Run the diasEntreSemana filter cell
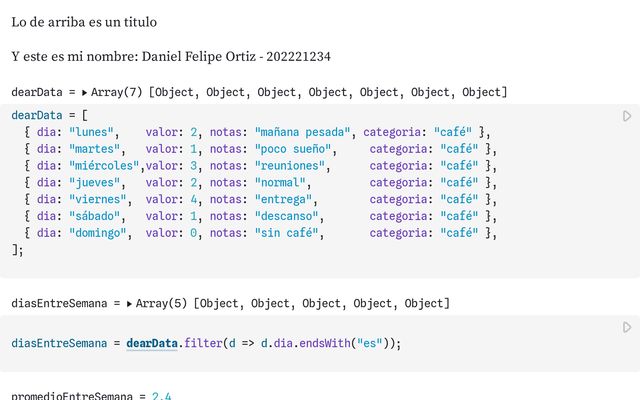640x400 pixels. 627,327
